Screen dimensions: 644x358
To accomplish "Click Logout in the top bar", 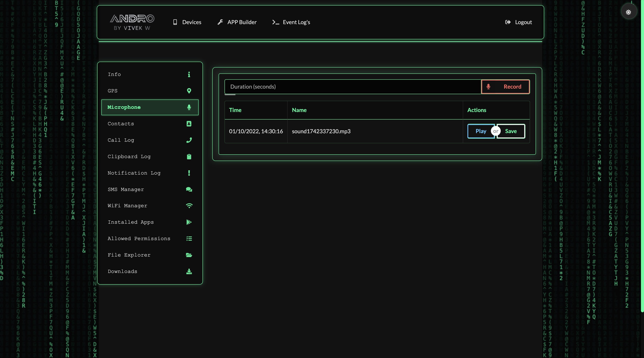I will (518, 22).
